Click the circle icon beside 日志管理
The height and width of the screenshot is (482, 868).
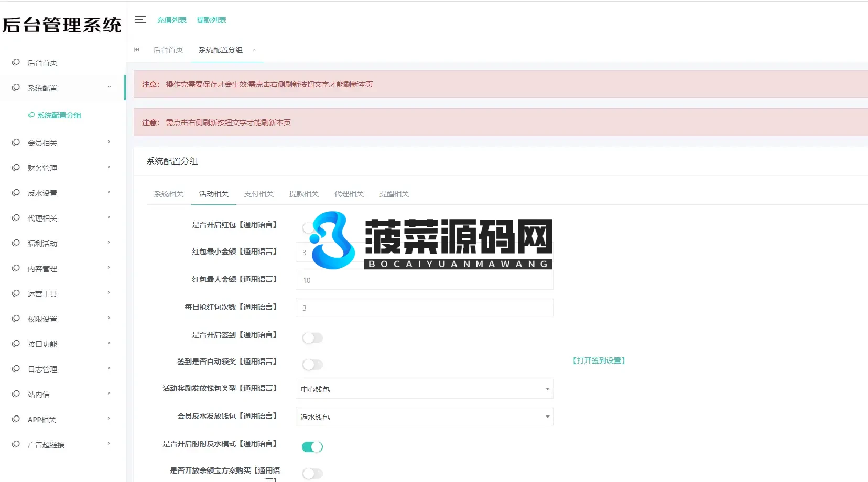pos(16,368)
